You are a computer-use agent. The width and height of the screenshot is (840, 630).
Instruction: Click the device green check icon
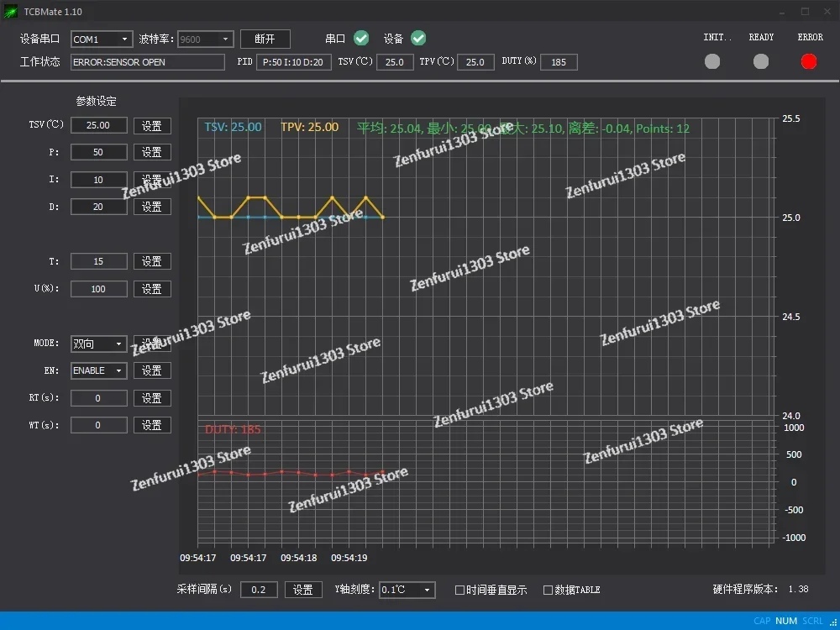tap(418, 39)
